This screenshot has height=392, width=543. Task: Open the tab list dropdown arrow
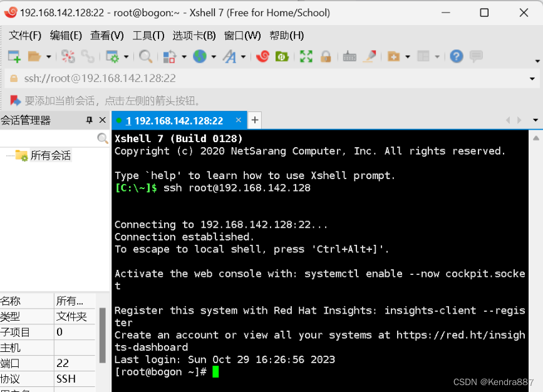click(535, 120)
